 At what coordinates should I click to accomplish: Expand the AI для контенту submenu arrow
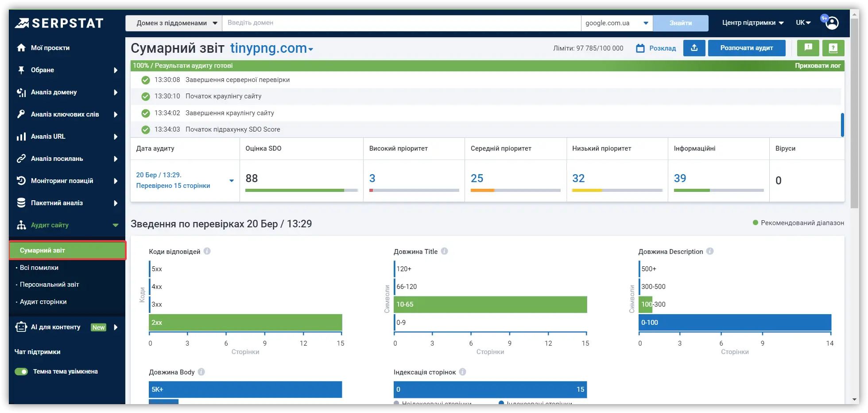(116, 327)
